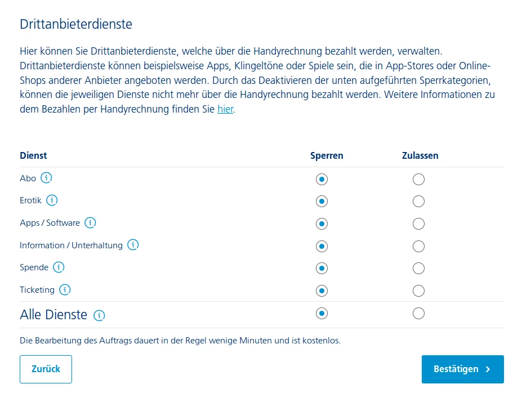Screen dimensions: 522x420
Task: Click info icon for Information / Unterhaltung
Action: pos(133,245)
